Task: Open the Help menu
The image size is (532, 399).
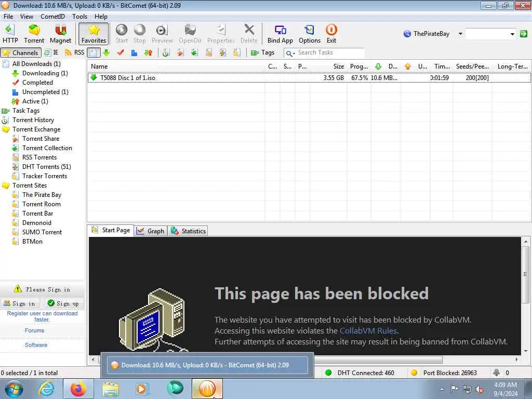Action: 101,16
